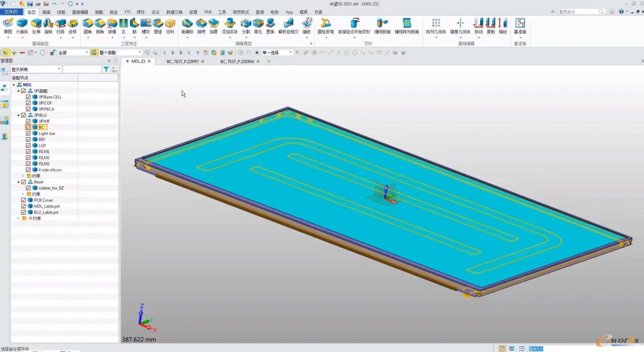The image size is (644, 352).
Task: Collapse the (F)装配 assembly node
Action: (18, 91)
